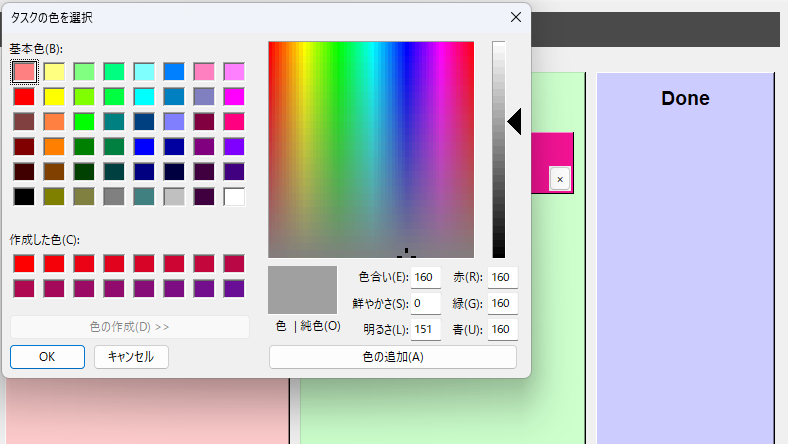Click the vertical brightness gradient bar
This screenshot has width=788, height=444.
499,149
